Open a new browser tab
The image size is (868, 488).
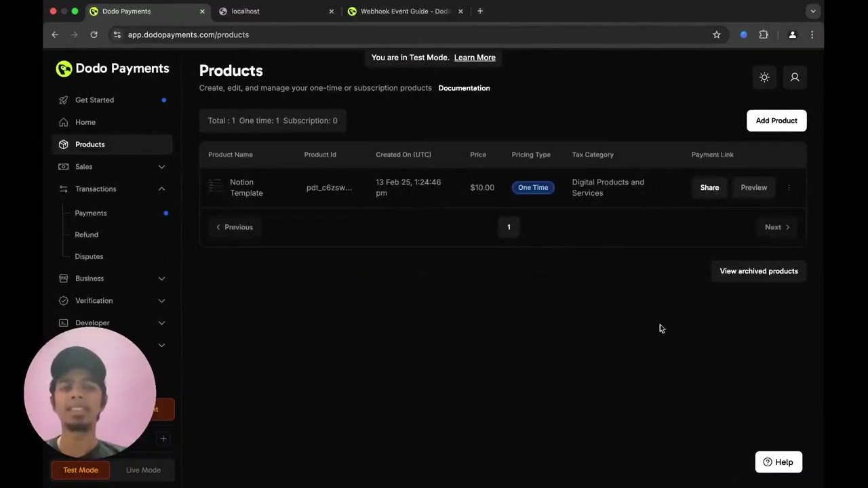(480, 11)
